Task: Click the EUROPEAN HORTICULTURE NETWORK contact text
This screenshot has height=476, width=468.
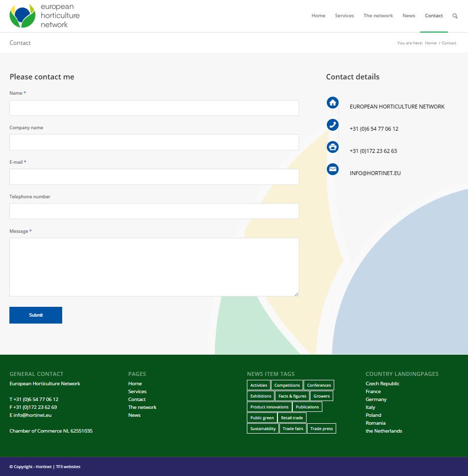Action: coord(397,107)
